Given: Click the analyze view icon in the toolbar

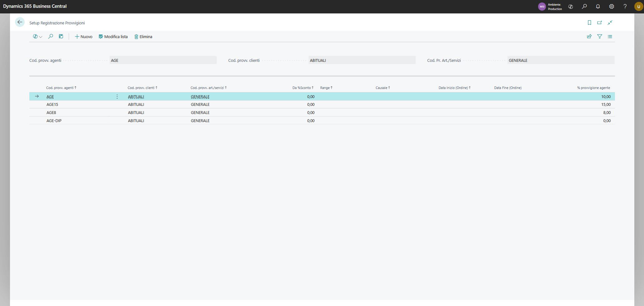Looking at the screenshot, I should [x=61, y=37].
